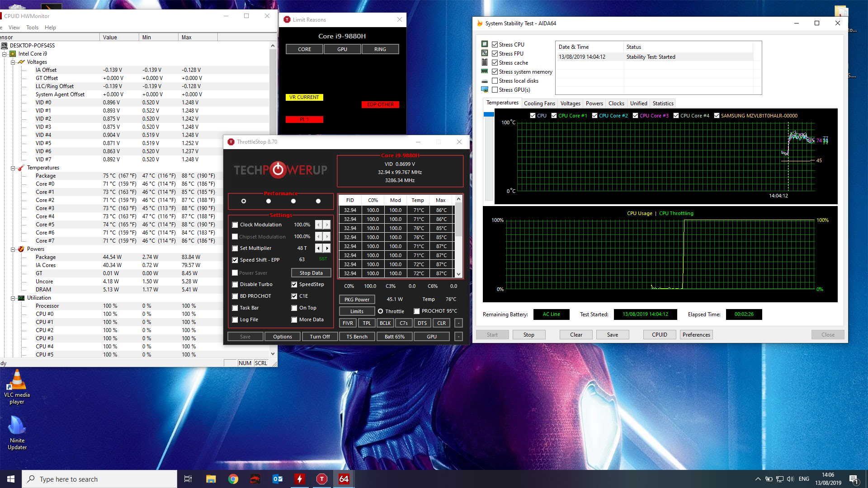Image resolution: width=868 pixels, height=488 pixels.
Task: Collapse Voltages tree node
Action: tap(13, 62)
